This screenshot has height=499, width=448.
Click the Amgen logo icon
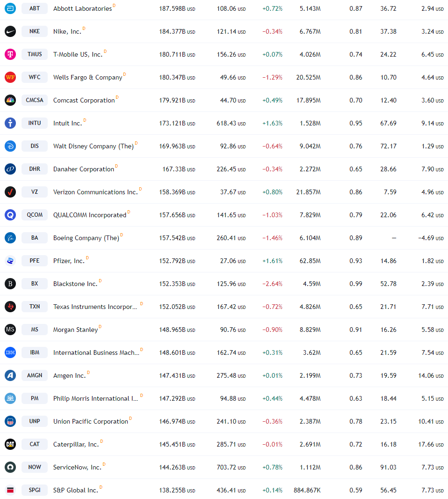pyautogui.click(x=10, y=375)
